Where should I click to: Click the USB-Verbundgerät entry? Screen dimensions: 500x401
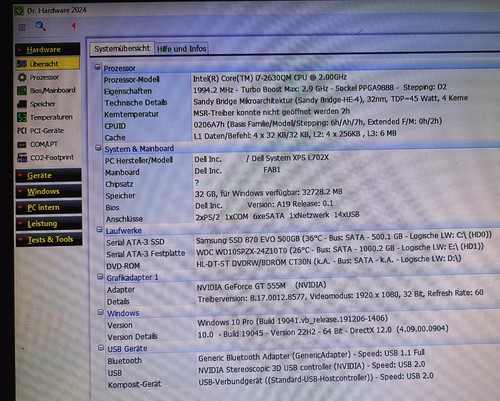tap(316, 379)
